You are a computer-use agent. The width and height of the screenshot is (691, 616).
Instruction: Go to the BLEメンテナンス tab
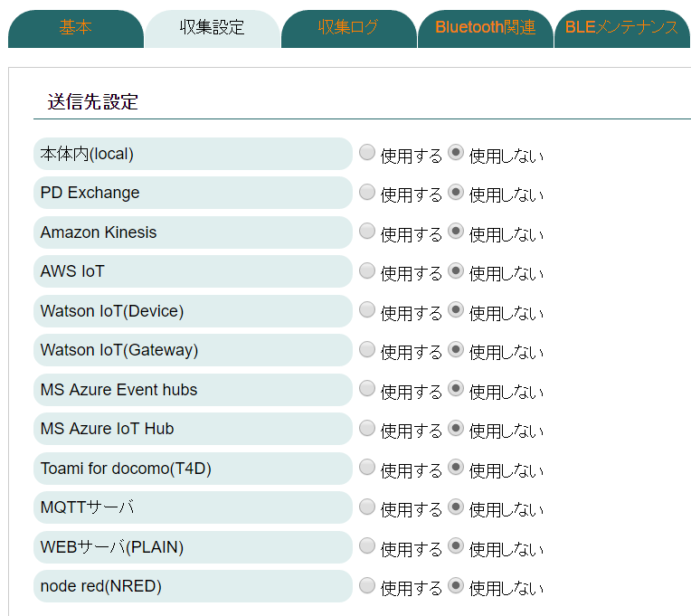622,28
